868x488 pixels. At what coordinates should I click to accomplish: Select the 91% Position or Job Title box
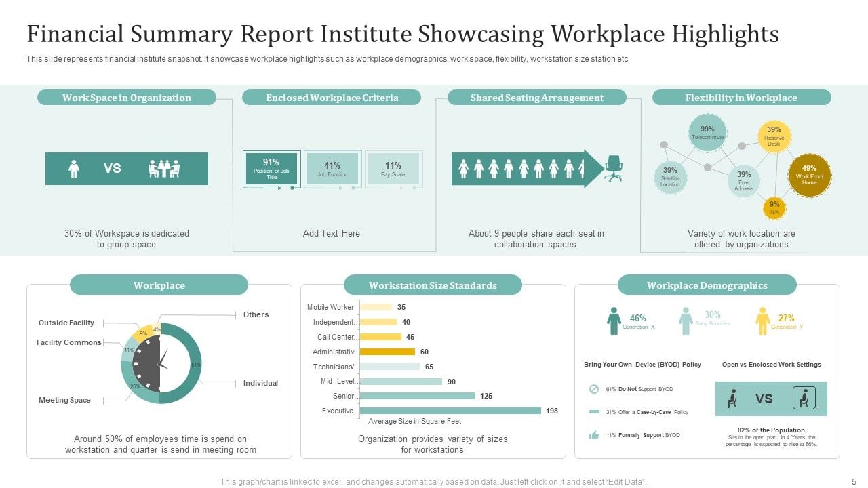click(271, 169)
